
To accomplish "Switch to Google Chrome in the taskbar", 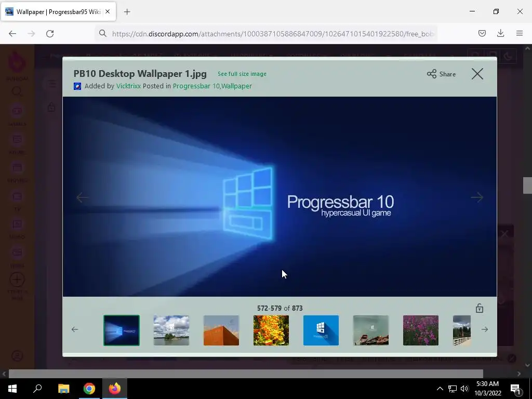I will coord(89,389).
